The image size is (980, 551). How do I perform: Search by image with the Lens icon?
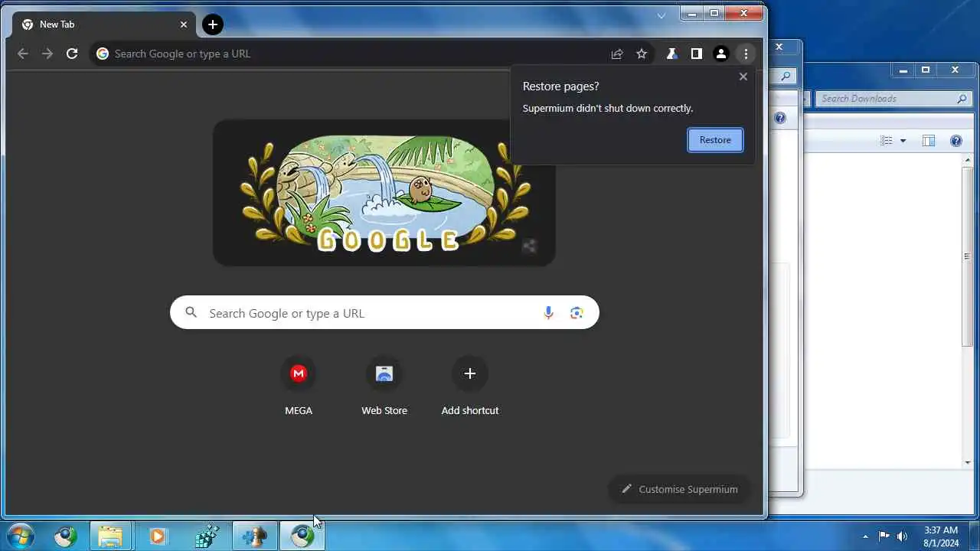[577, 313]
